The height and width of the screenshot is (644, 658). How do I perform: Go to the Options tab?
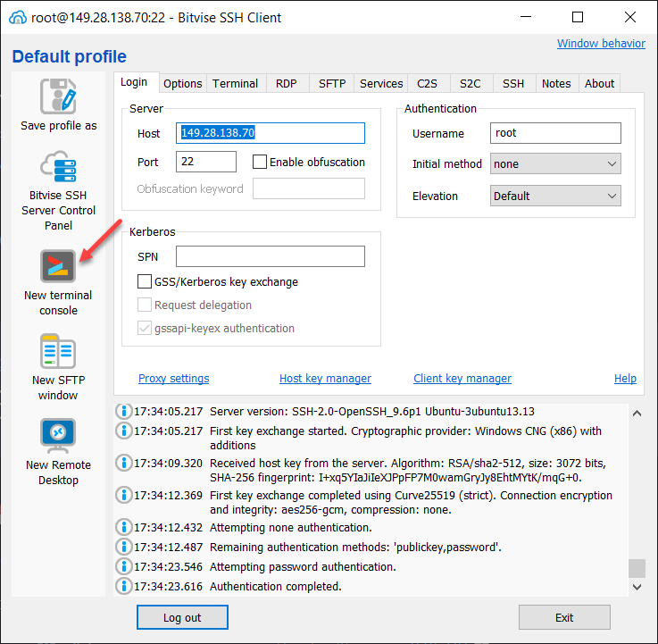pyautogui.click(x=182, y=83)
